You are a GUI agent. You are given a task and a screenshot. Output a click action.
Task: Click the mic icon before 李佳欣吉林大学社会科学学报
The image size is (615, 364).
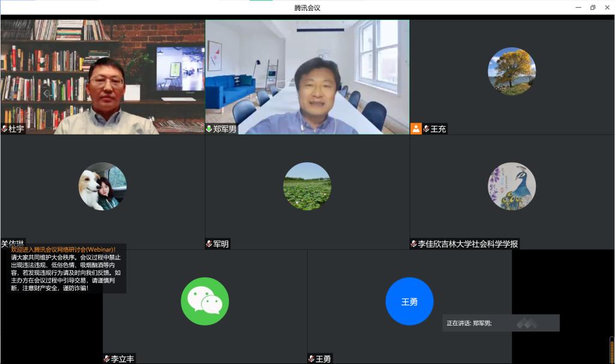[414, 244]
